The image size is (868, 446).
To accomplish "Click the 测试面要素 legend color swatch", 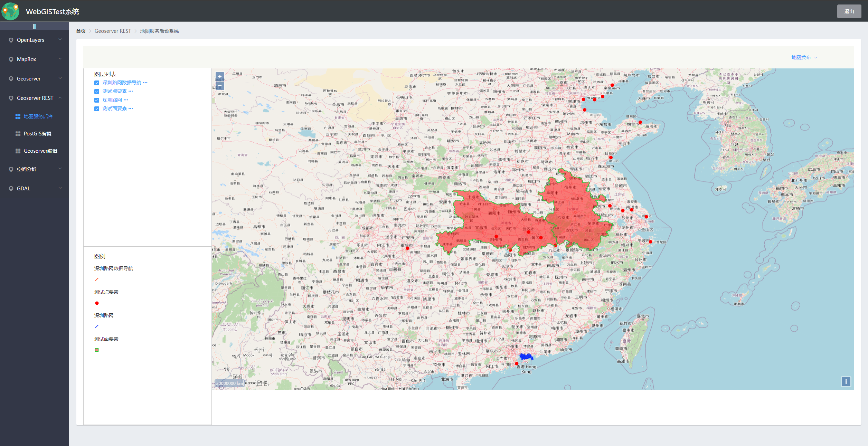I will [x=97, y=350].
